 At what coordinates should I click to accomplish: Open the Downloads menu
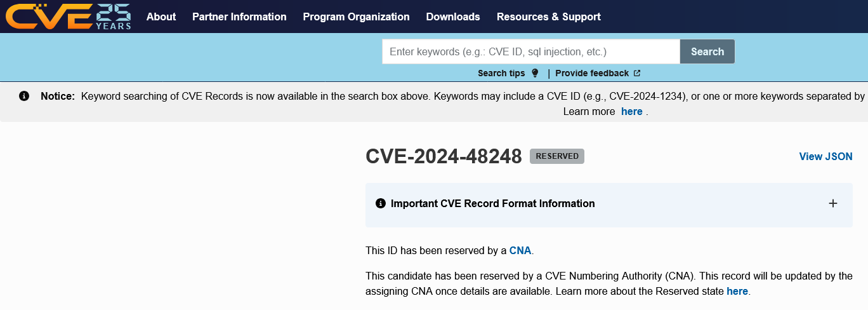(x=453, y=17)
